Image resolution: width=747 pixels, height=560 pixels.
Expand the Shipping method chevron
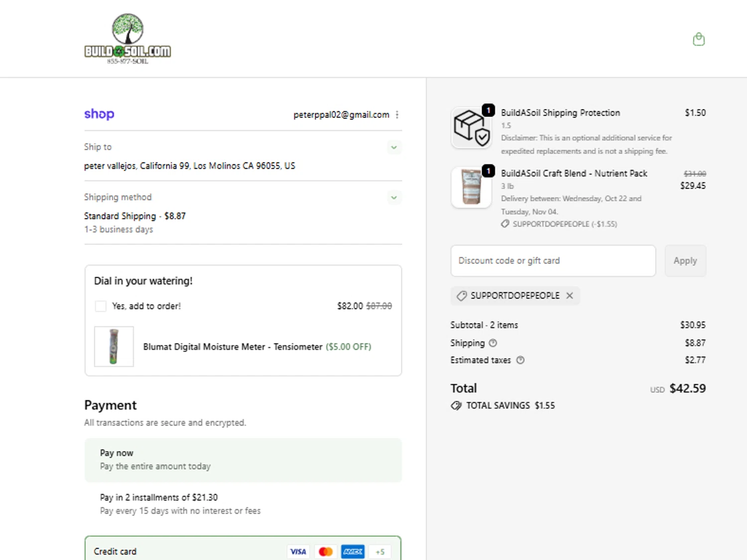tap(394, 198)
